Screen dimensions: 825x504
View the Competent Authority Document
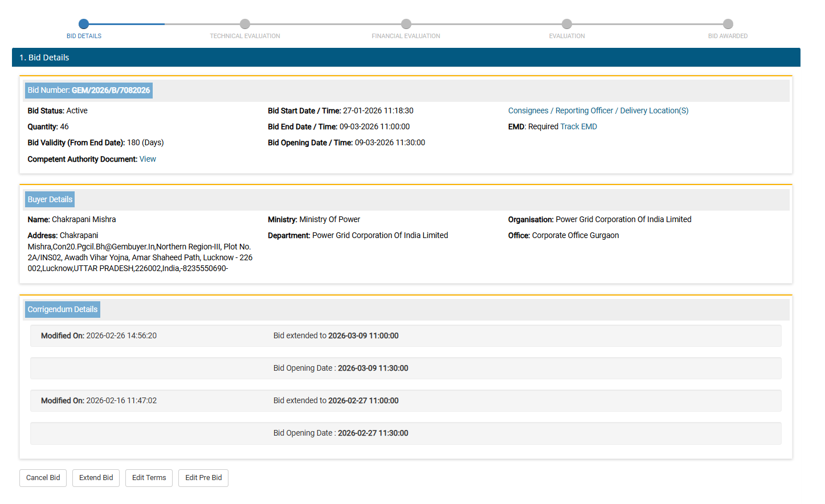148,159
